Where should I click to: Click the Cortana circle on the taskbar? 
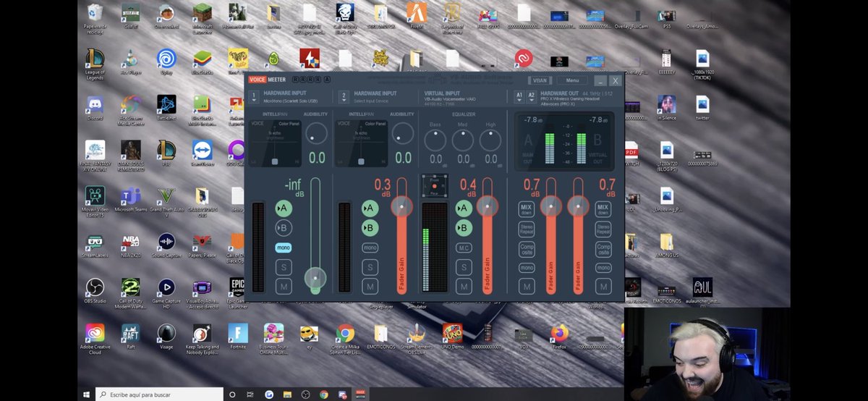tap(232, 394)
